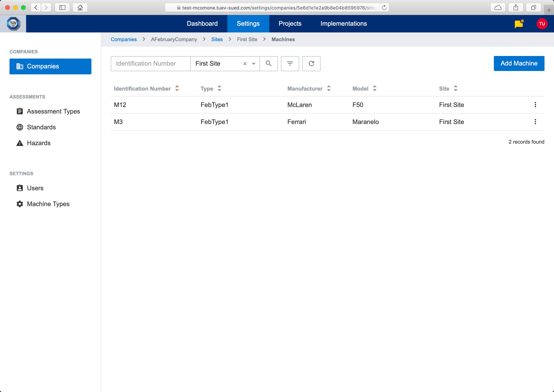Open the yellow notifications chat icon
The height and width of the screenshot is (392, 554).
[x=519, y=24]
